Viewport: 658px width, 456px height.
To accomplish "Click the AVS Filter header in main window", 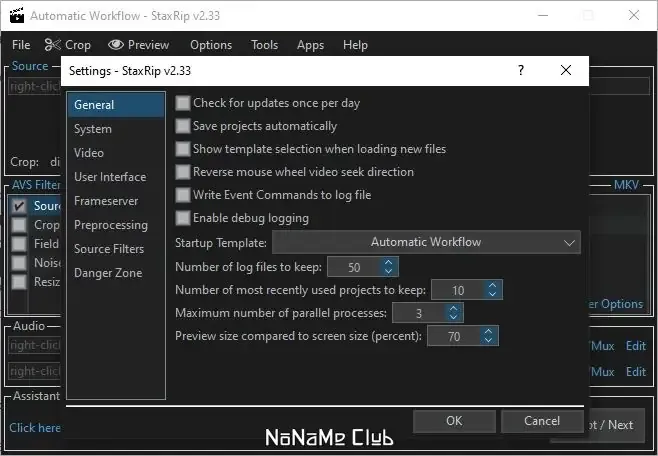I will (36, 185).
